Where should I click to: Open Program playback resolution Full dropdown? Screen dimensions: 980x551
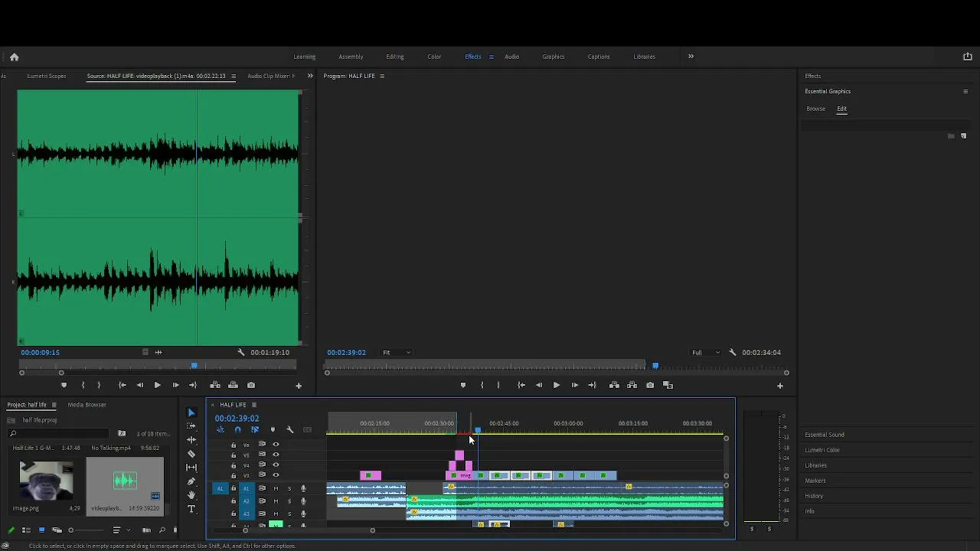[706, 353]
